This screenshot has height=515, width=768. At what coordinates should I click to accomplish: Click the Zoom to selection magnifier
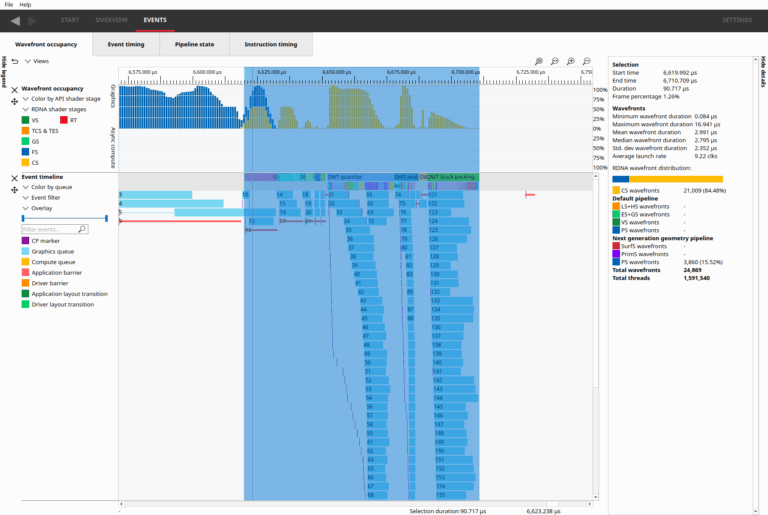pos(539,61)
